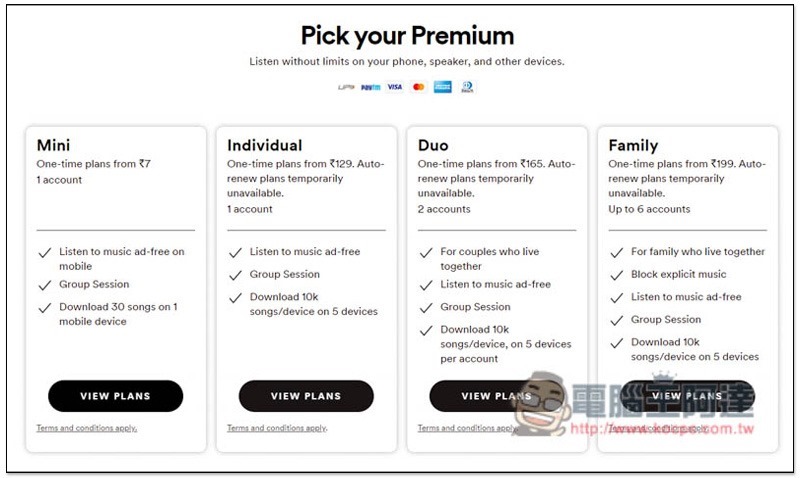Open View Plans for Individual

tap(306, 396)
